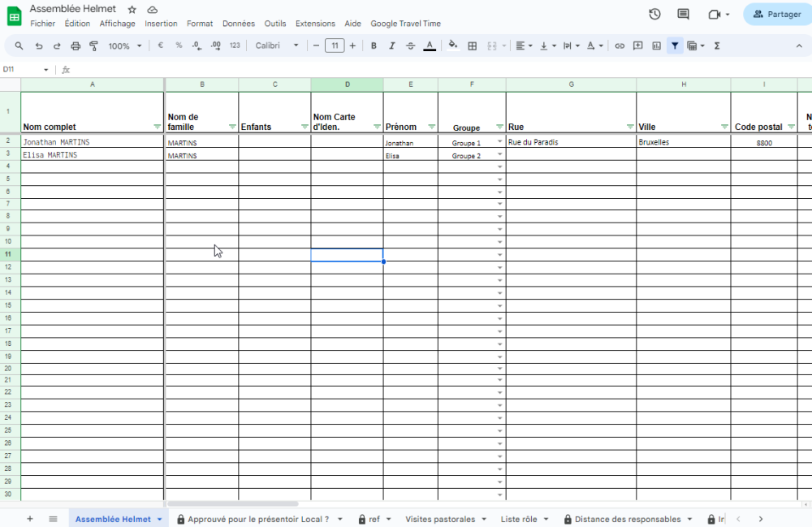Click the Partager button
812x527 pixels.
(776, 14)
